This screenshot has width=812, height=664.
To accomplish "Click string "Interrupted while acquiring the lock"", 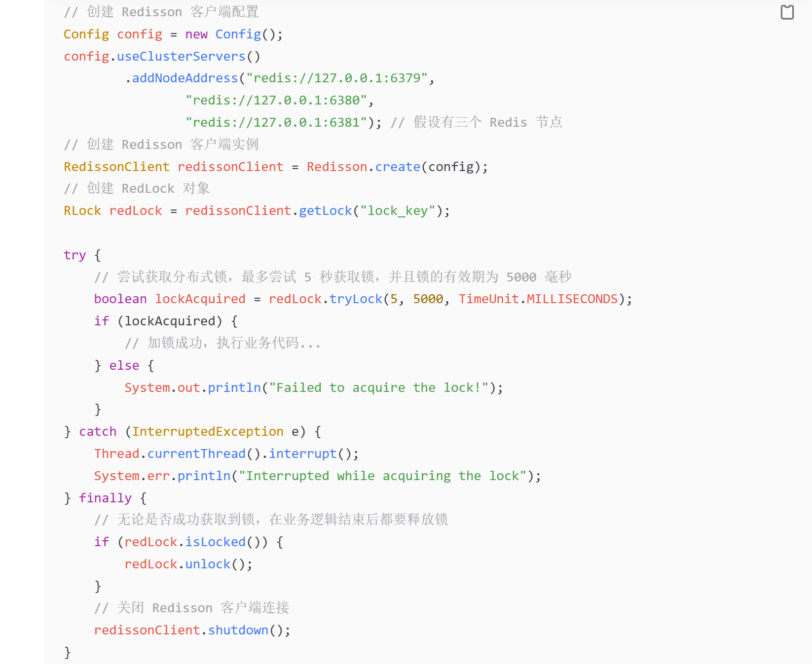I will [x=382, y=476].
